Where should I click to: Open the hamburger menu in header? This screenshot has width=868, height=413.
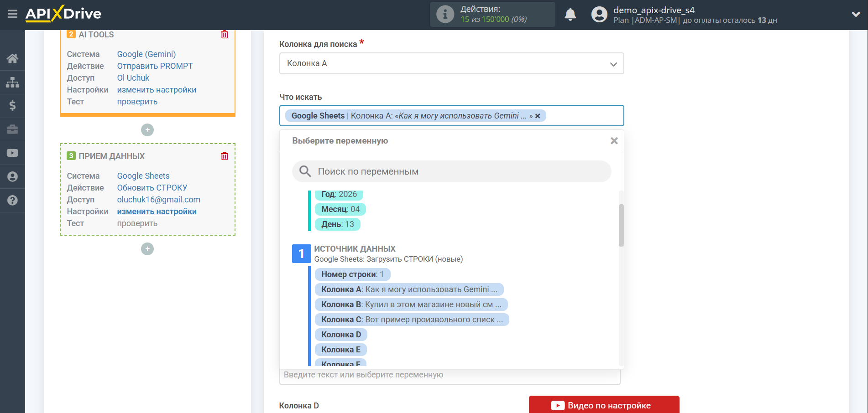[x=12, y=14]
